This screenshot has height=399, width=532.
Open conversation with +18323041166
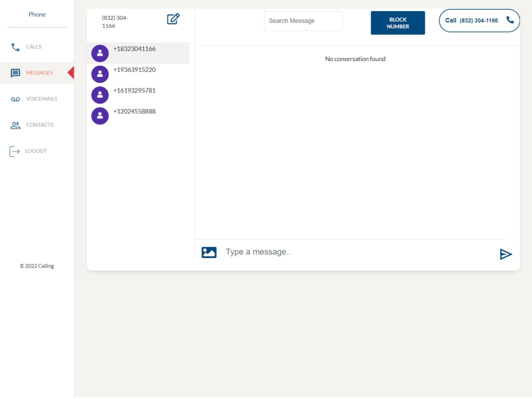click(134, 48)
